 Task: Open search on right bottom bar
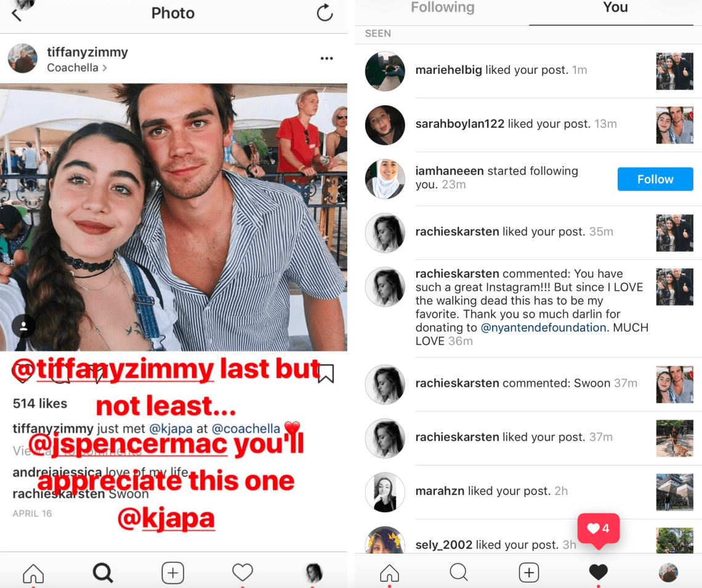(x=459, y=573)
